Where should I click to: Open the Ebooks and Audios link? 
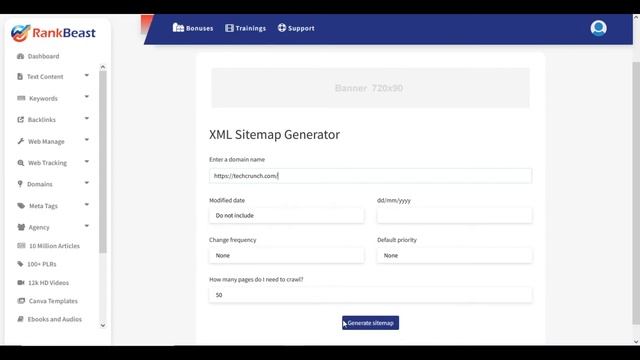[x=55, y=319]
